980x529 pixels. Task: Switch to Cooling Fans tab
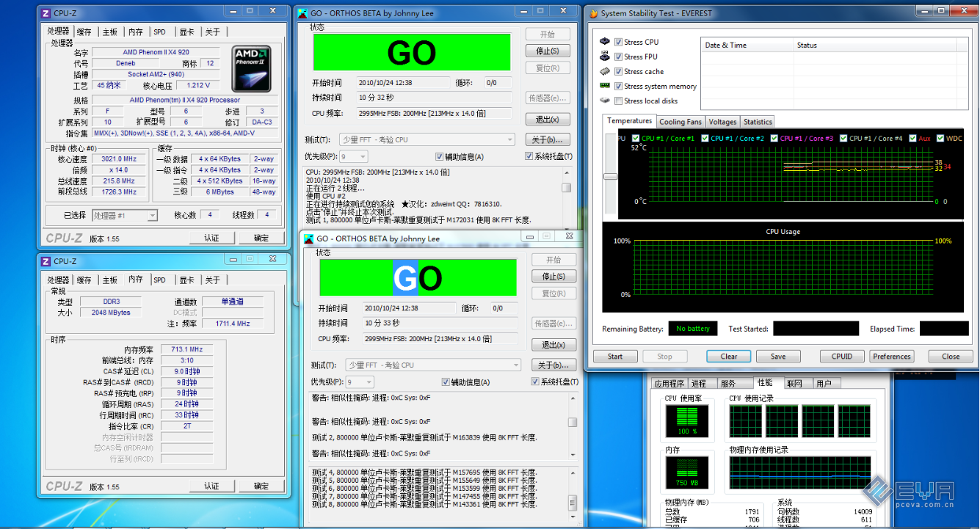pyautogui.click(x=680, y=122)
